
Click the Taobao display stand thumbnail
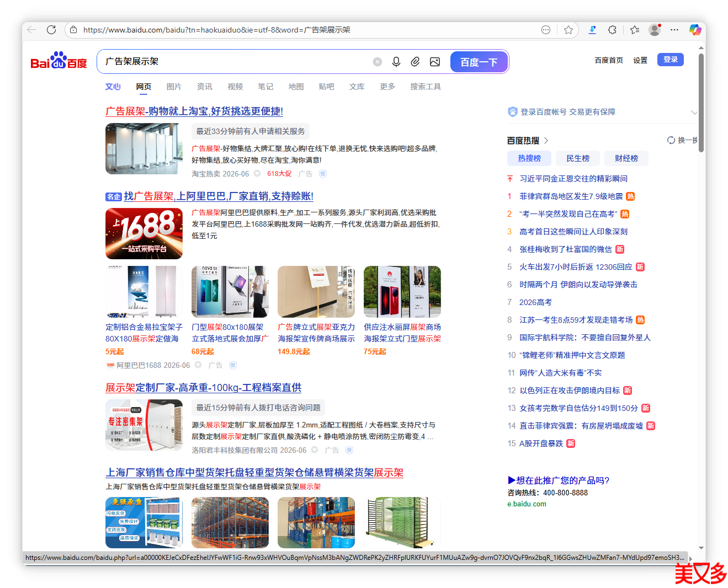pos(144,149)
